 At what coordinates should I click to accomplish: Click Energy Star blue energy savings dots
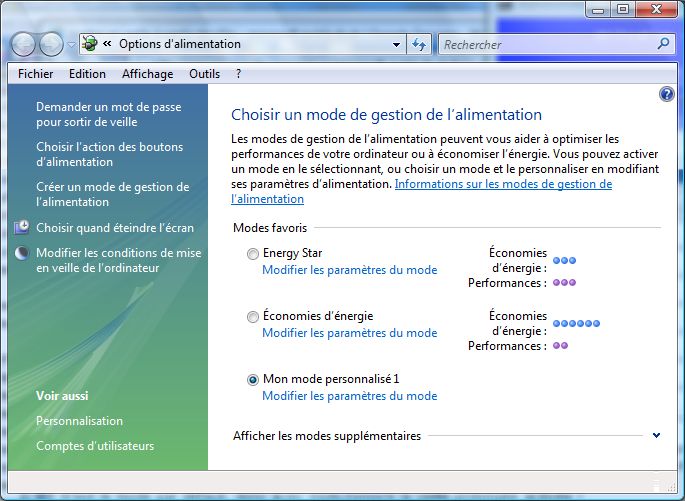click(x=564, y=261)
